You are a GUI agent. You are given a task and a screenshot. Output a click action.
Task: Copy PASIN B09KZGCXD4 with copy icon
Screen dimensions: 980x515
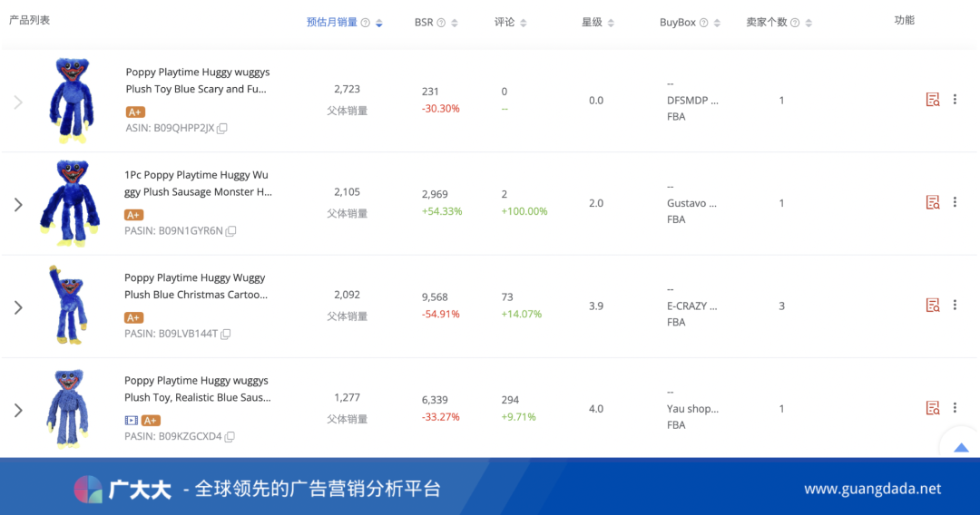pos(230,437)
